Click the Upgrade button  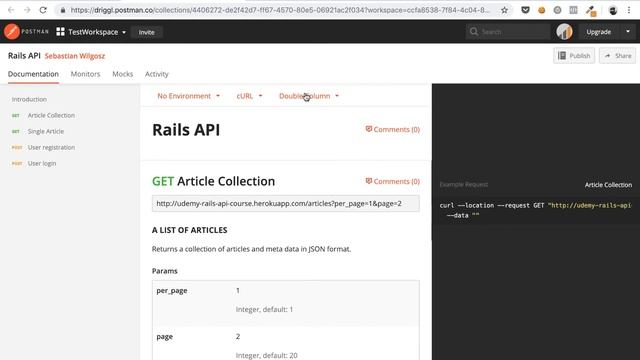click(598, 31)
